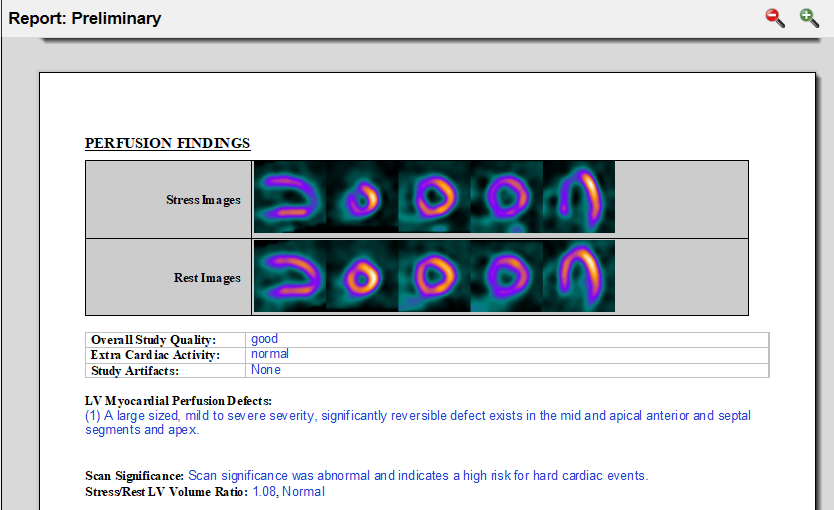The height and width of the screenshot is (510, 834).
Task: Select the Scan Significance abnormal finding text
Action: pos(418,476)
